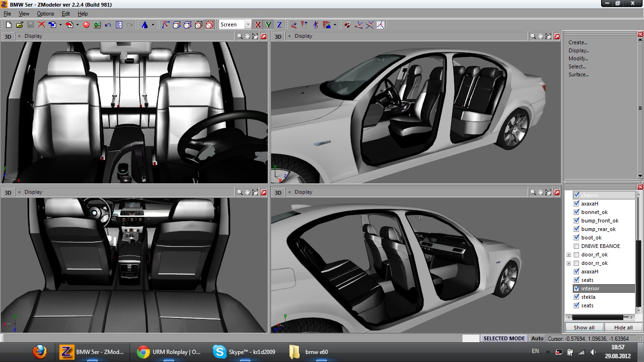Click the Export toolbar icon
The image size is (644, 362).
[x=69, y=25]
